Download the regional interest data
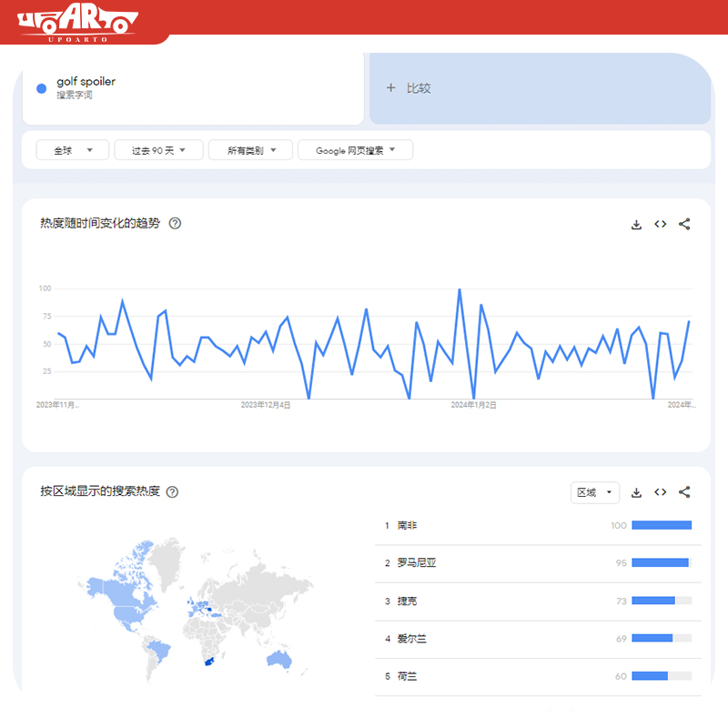The height and width of the screenshot is (728, 728). (x=636, y=492)
